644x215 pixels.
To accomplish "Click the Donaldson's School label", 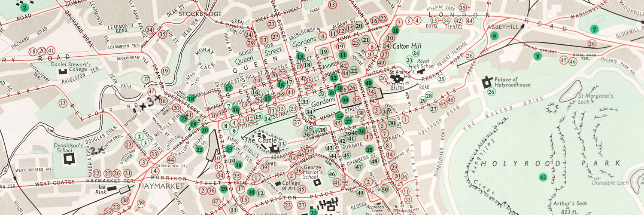I will click(x=68, y=148).
